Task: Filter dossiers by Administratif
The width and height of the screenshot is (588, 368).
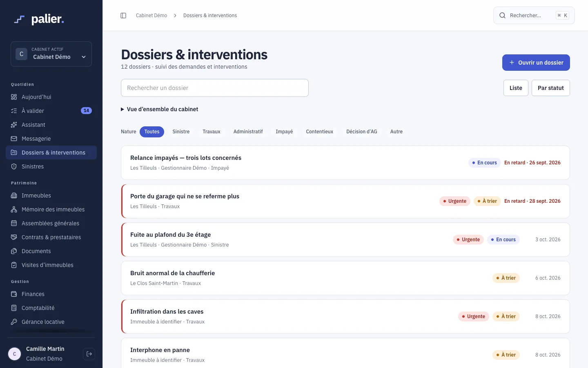Action: click(248, 132)
